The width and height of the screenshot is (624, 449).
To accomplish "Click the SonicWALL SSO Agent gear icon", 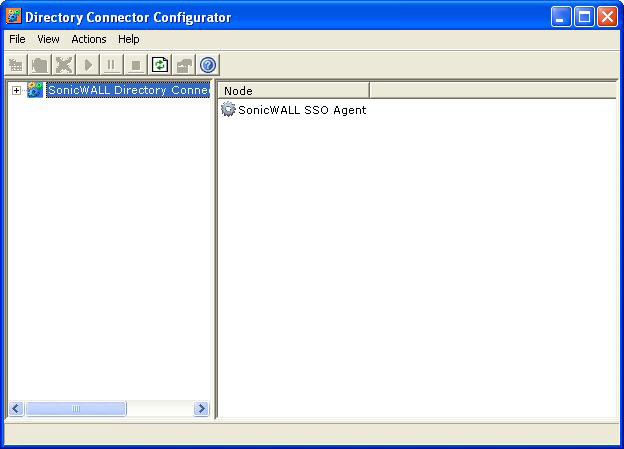I will click(228, 110).
